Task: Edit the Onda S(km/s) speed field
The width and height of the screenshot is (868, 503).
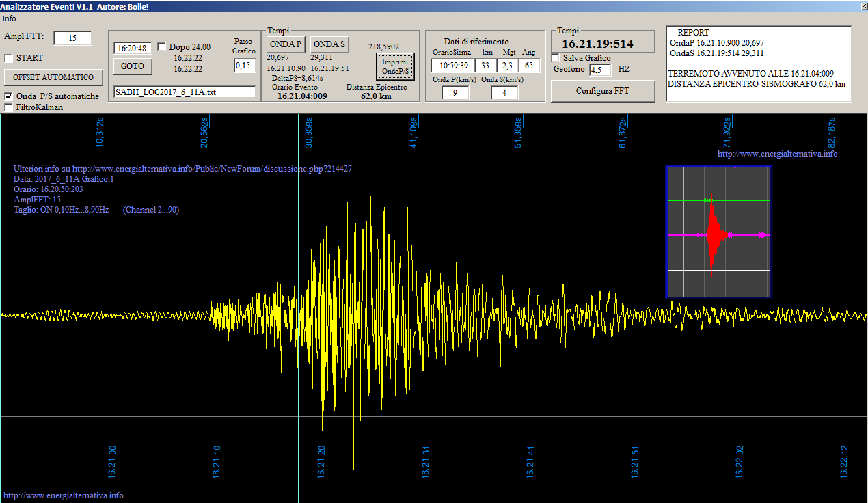Action: (x=504, y=93)
